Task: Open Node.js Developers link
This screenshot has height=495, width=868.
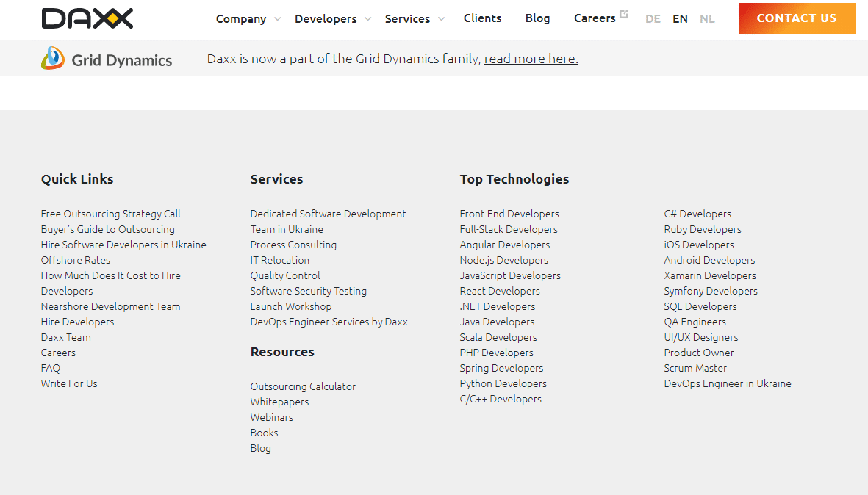Action: click(503, 260)
